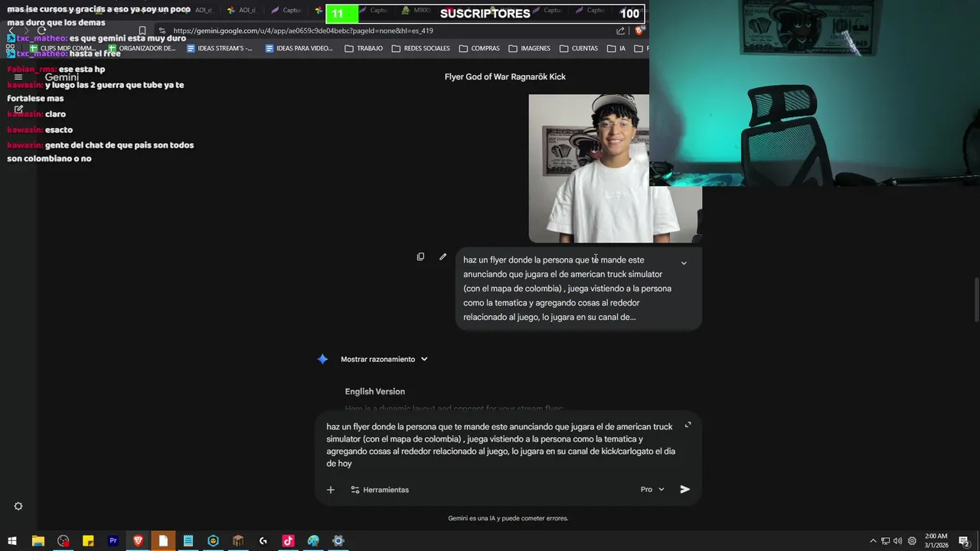Open CLIPS MDP COMM bookmark
Image resolution: width=980 pixels, height=551 pixels.
pyautogui.click(x=62, y=48)
